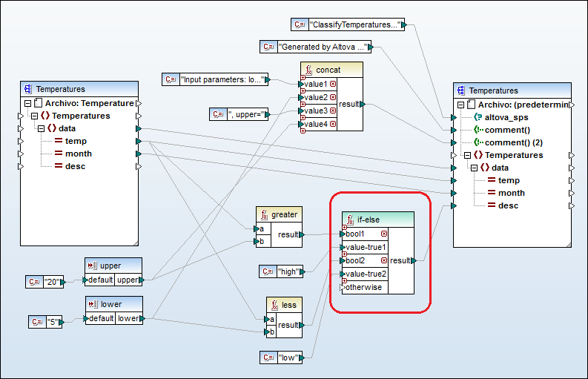
Task: Select the month item in right component
Action: point(511,193)
